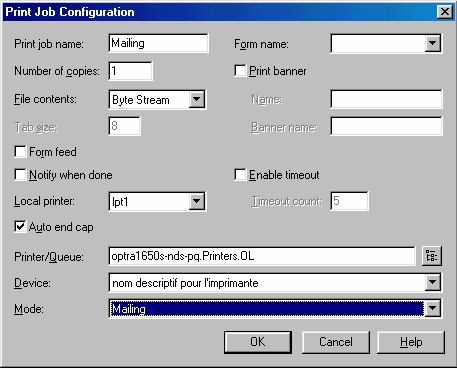Click the Device label text
The image size is (457, 369).
32,283
